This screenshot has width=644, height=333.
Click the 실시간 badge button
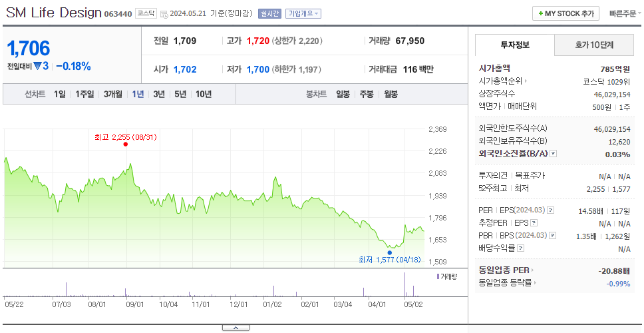[x=269, y=13]
